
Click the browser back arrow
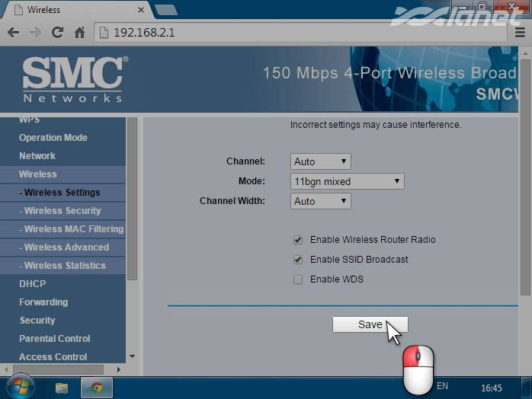[13, 33]
